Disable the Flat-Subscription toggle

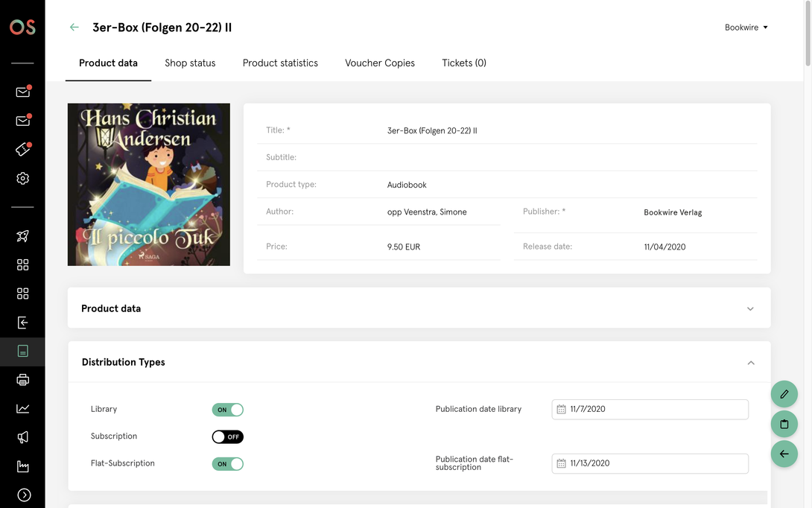pyautogui.click(x=227, y=464)
